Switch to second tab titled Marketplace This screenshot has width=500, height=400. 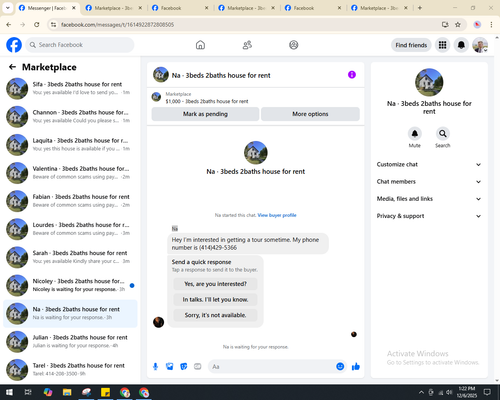point(113,8)
